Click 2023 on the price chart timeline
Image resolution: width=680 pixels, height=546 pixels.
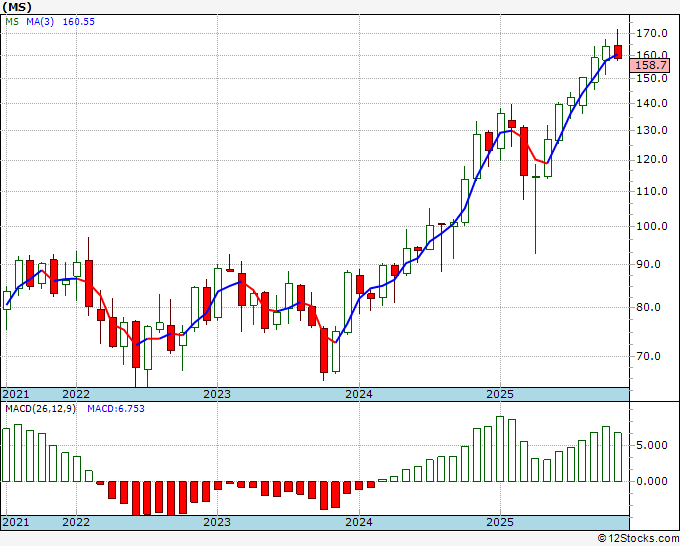coord(217,394)
